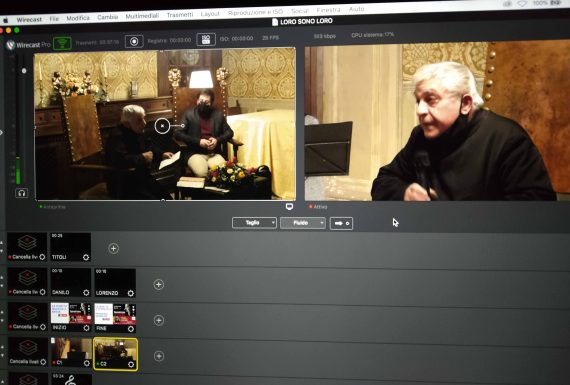The height and width of the screenshot is (385, 570).
Task: Open the Modifica menu
Action: pyautogui.click(x=78, y=18)
